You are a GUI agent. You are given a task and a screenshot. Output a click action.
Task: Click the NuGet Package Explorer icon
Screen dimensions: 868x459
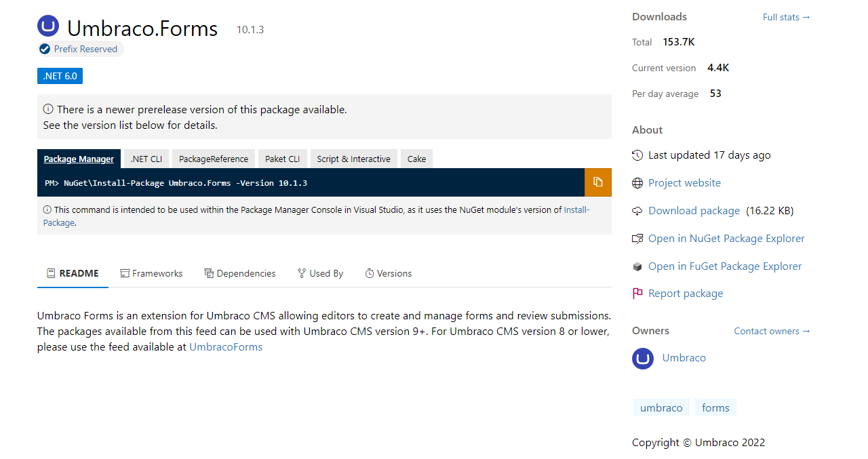pos(637,239)
